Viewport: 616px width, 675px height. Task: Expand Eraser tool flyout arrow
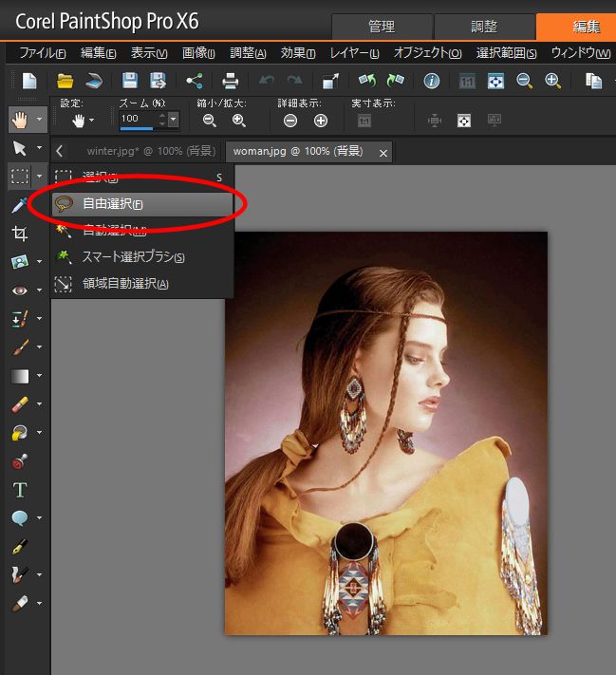pos(39,403)
